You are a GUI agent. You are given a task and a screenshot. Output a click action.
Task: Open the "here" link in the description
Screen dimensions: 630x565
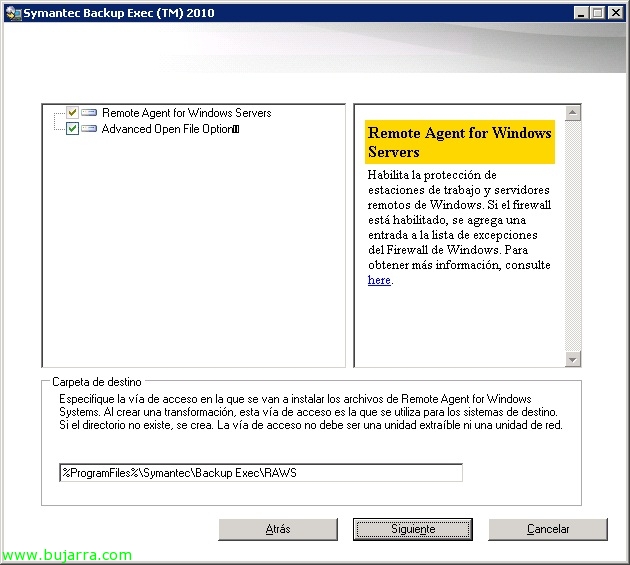coord(379,280)
